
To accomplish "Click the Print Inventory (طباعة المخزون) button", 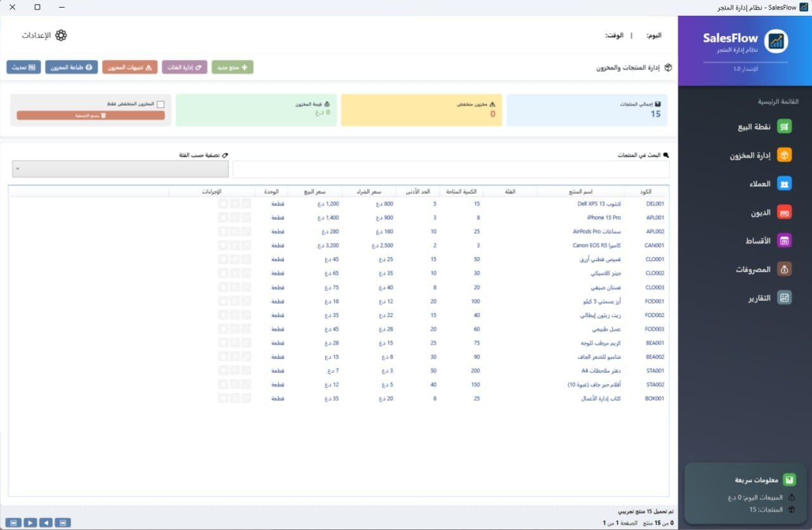I will tap(70, 67).
